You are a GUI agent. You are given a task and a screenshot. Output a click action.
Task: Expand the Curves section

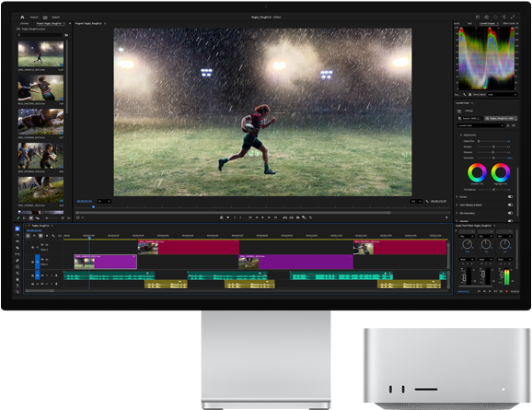pos(457,196)
